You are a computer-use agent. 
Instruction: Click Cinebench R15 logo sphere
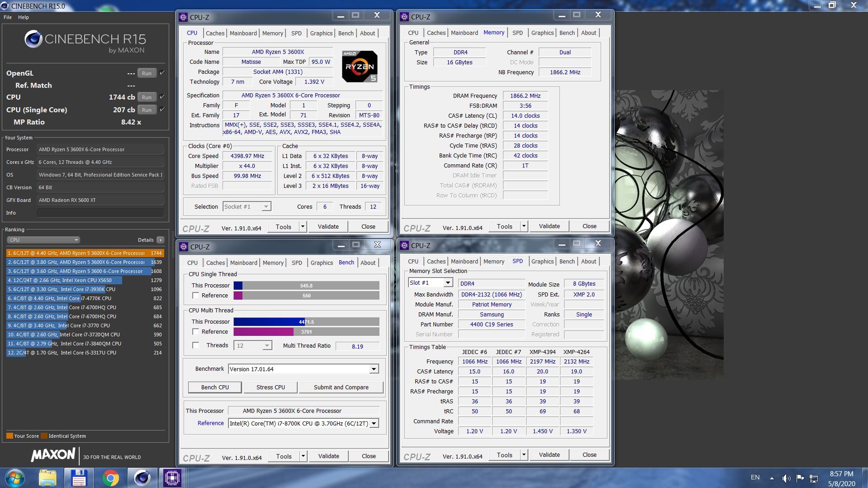click(33, 39)
